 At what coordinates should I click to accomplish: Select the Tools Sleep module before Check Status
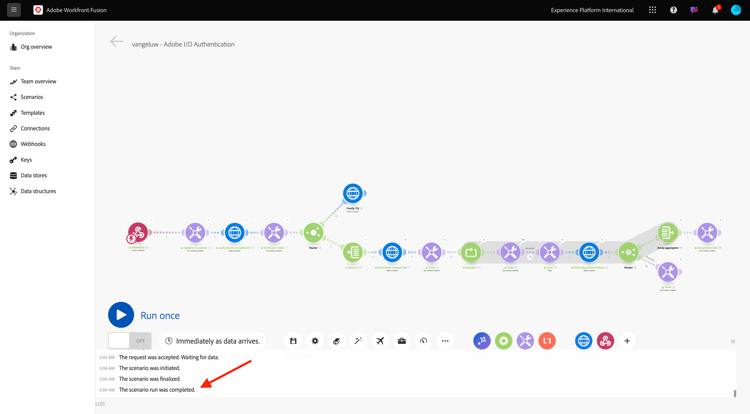[x=550, y=252]
